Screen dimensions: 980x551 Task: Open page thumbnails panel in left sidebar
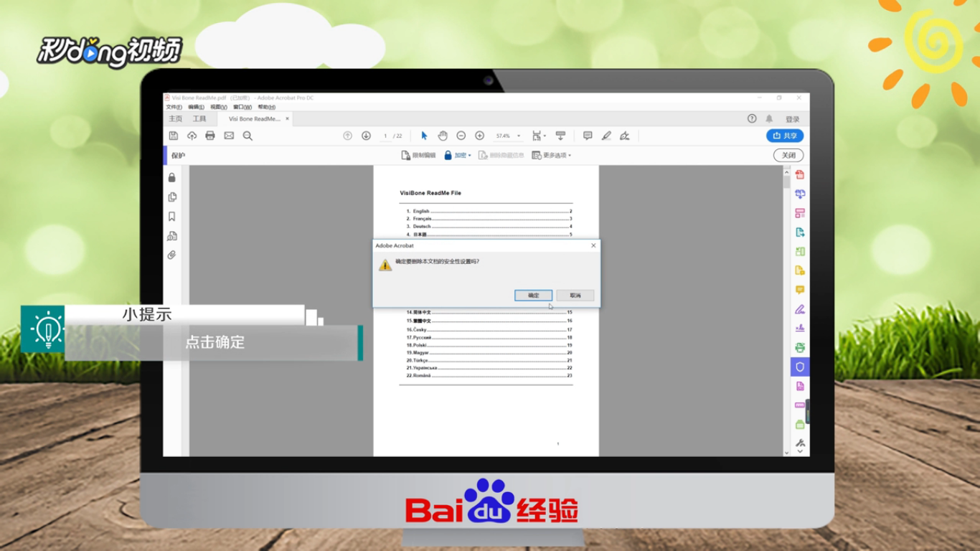coord(172,197)
